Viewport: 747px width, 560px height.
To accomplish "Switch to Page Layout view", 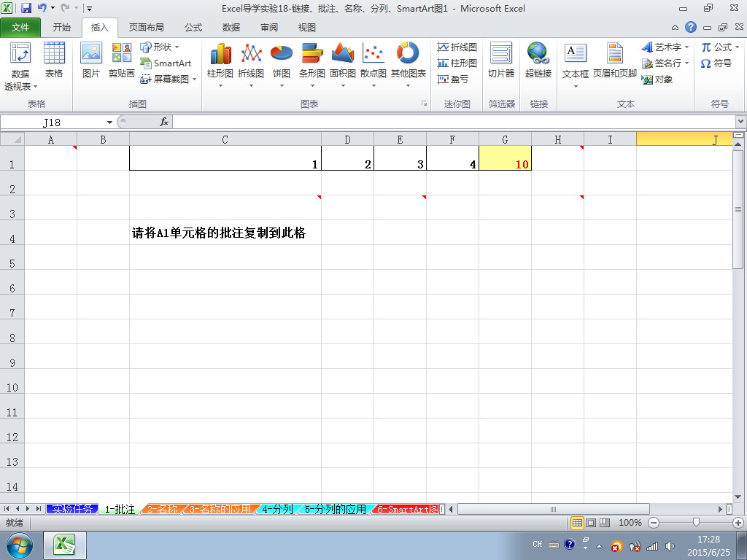I will click(591, 523).
